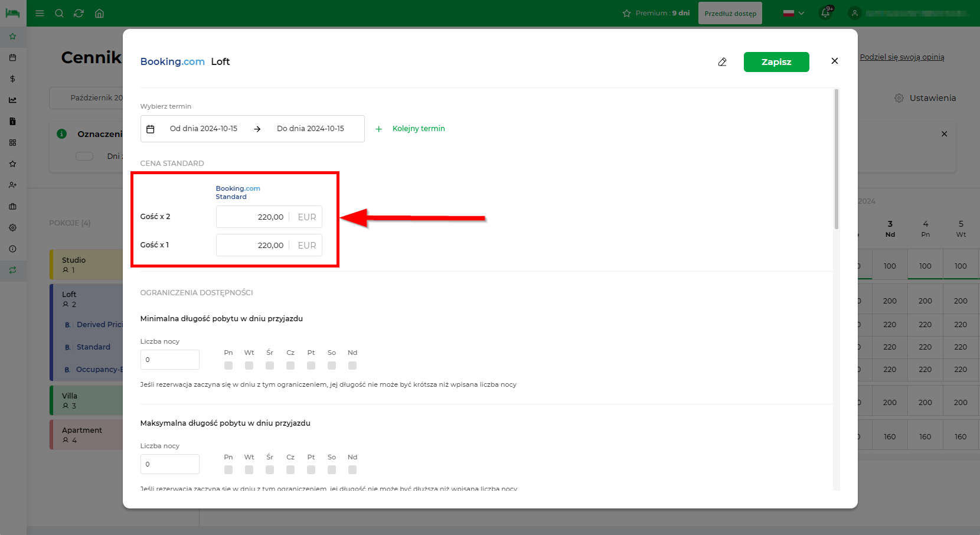Open Ustawienia settings link

pyautogui.click(x=925, y=98)
